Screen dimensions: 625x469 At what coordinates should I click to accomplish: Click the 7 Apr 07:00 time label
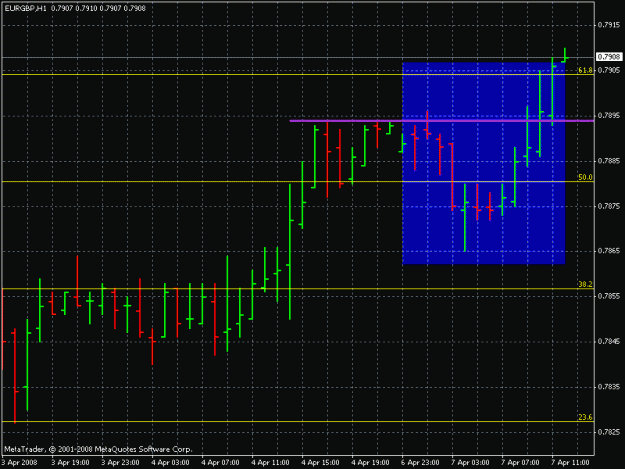click(521, 463)
